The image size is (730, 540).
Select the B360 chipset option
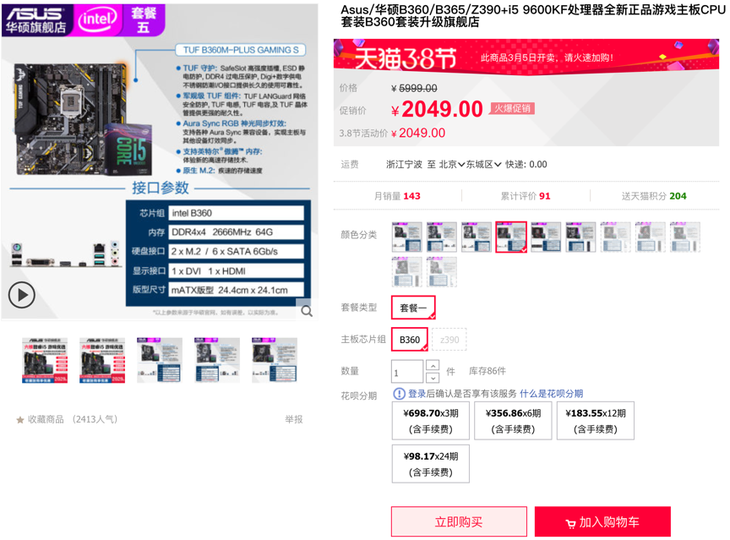(x=410, y=339)
